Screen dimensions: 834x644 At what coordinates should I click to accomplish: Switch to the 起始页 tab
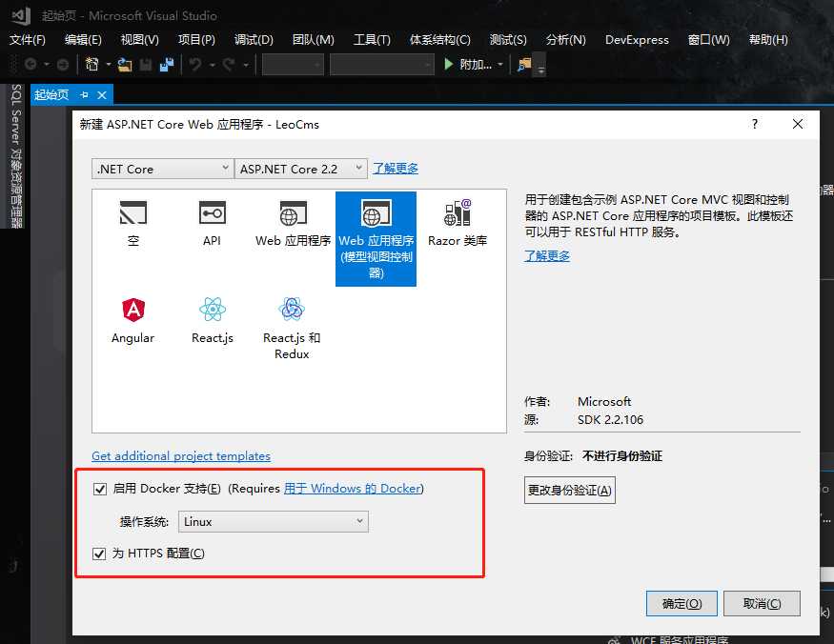pos(51,95)
